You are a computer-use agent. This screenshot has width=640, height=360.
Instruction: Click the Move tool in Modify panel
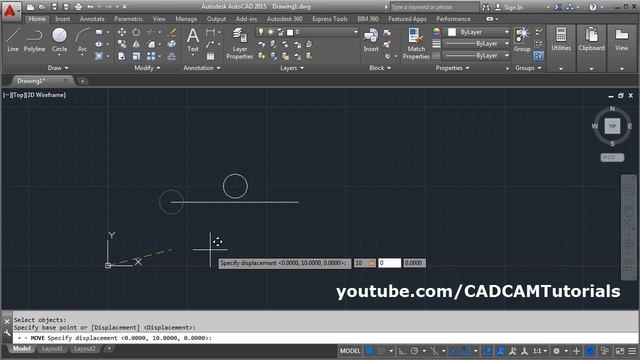[x=122, y=32]
